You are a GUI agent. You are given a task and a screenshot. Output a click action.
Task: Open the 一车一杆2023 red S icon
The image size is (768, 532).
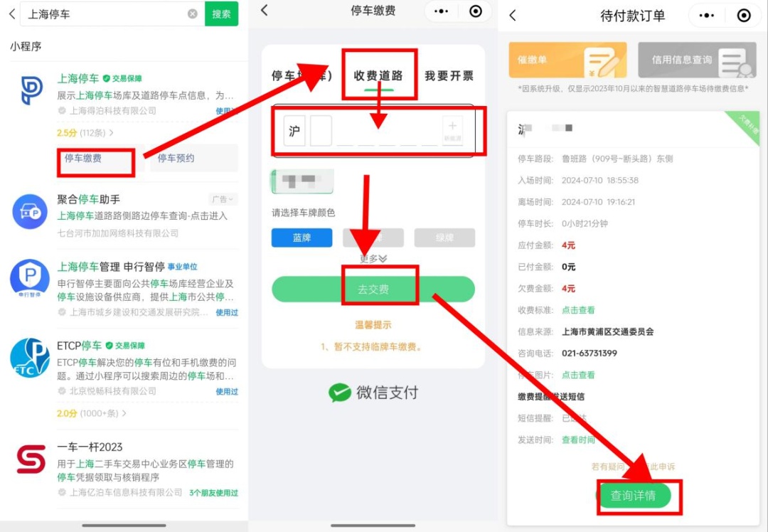click(x=31, y=459)
